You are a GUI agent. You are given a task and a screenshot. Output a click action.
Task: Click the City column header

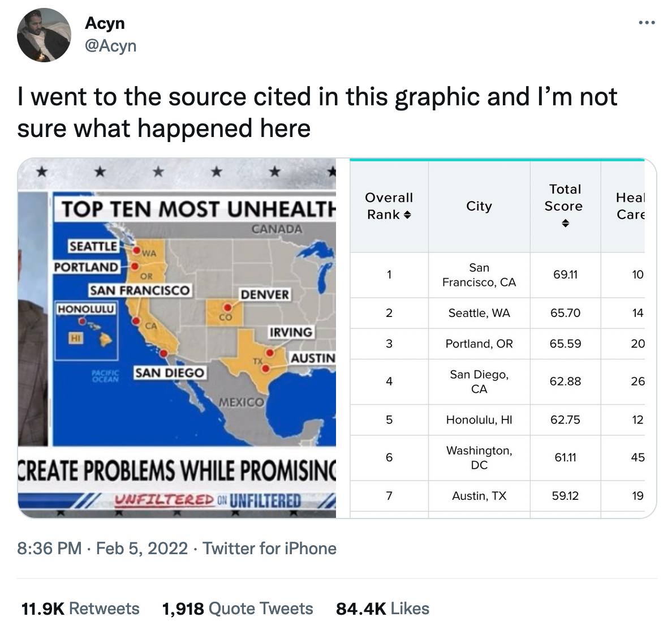click(x=479, y=206)
